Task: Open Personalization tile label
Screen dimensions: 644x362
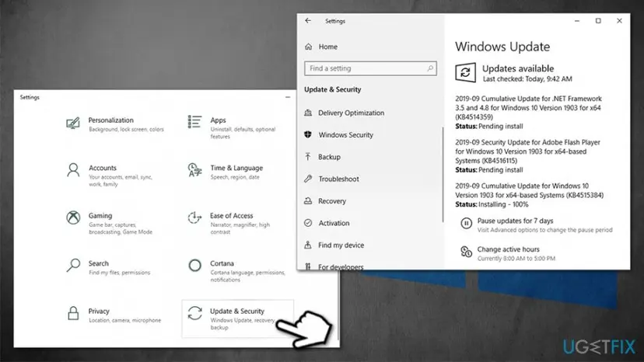Action: click(x=111, y=120)
